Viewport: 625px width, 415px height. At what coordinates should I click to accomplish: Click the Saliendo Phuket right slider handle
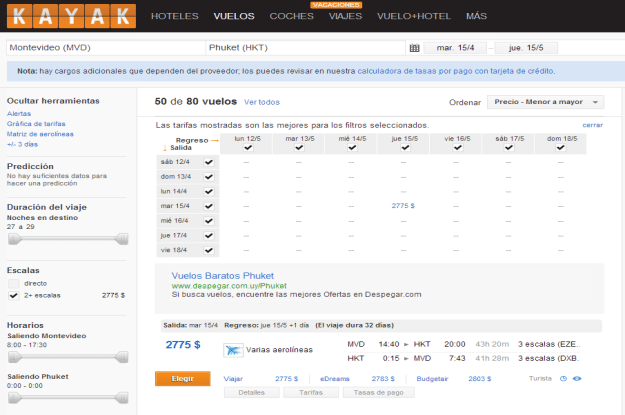click(122, 398)
